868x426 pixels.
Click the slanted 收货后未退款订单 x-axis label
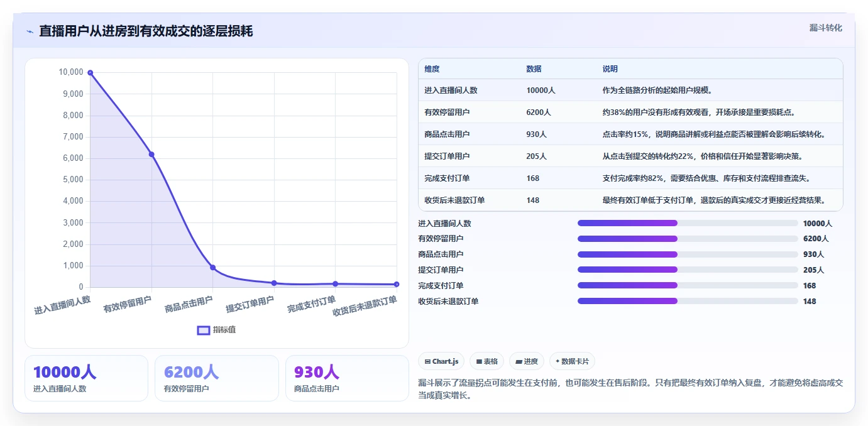tap(365, 306)
